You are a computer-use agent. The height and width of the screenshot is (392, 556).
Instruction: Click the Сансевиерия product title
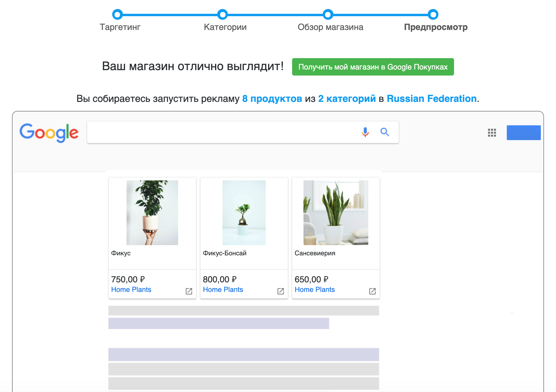click(x=315, y=253)
